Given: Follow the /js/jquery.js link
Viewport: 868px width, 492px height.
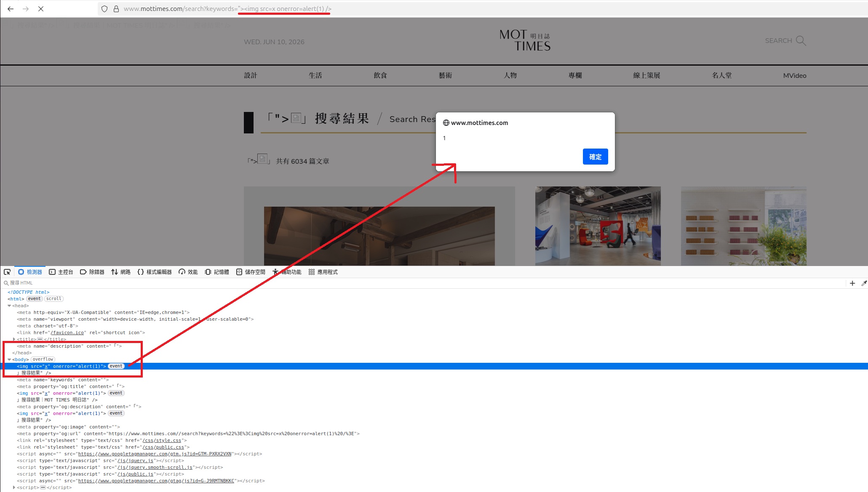Looking at the screenshot, I should [x=136, y=460].
